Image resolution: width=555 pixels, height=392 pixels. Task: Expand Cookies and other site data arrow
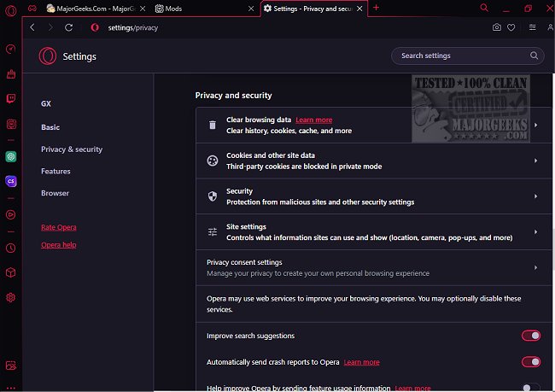click(536, 161)
